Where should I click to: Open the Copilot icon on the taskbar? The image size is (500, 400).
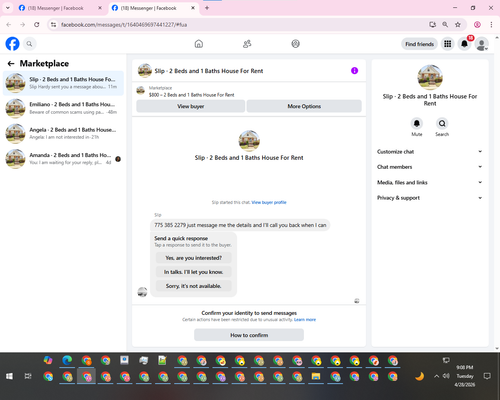point(48,360)
